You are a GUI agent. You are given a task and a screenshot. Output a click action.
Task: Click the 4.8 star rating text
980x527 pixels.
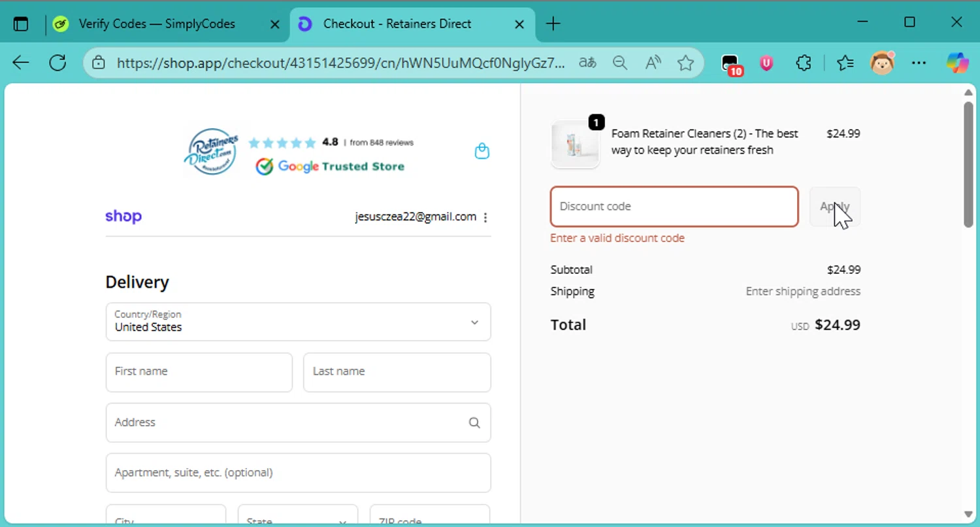point(330,142)
